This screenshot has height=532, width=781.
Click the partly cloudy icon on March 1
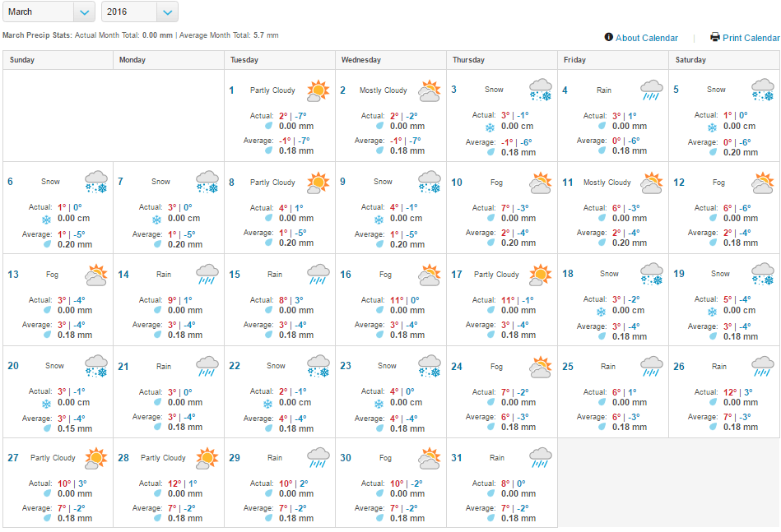(x=318, y=90)
